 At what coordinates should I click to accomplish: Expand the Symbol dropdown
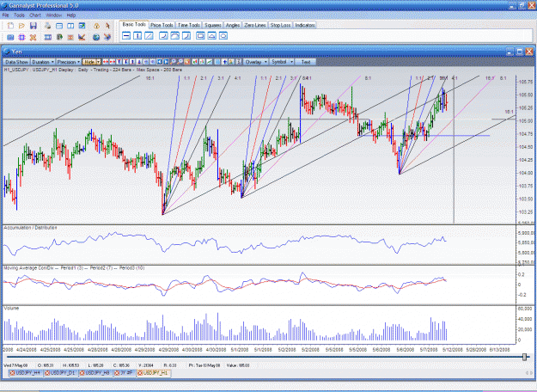point(282,62)
